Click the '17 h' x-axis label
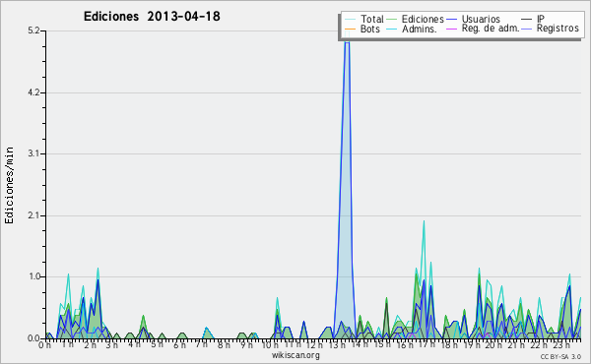This screenshot has height=364, width=591. click(x=427, y=344)
